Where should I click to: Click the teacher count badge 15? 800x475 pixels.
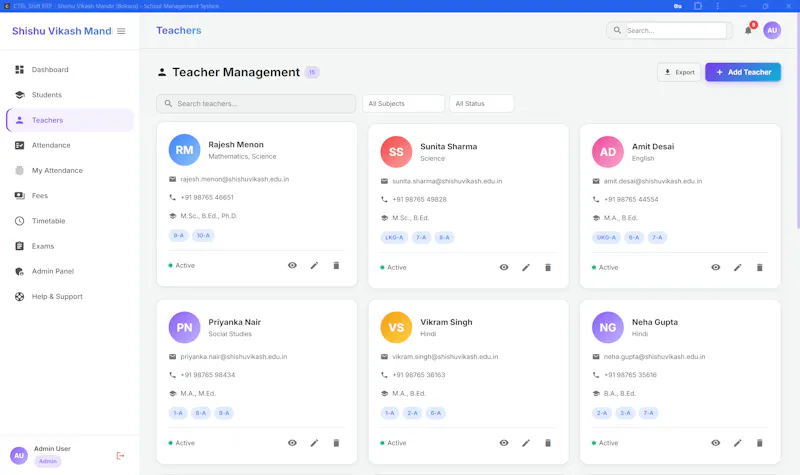(312, 72)
